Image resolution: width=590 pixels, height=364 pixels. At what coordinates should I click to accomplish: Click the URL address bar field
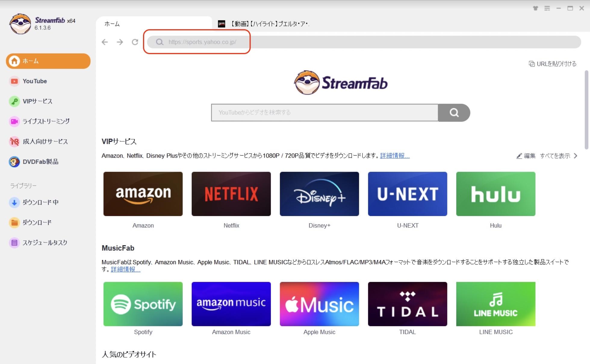click(364, 42)
